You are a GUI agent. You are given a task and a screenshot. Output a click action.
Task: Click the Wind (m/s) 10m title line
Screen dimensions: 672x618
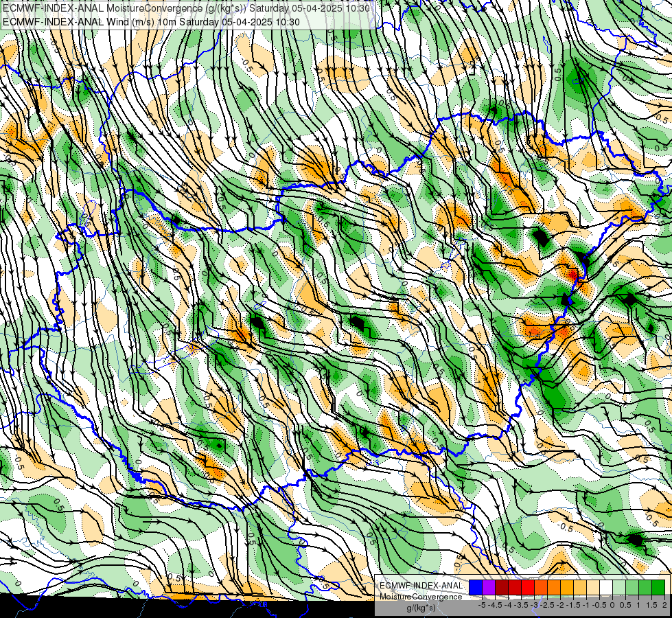[x=151, y=21]
